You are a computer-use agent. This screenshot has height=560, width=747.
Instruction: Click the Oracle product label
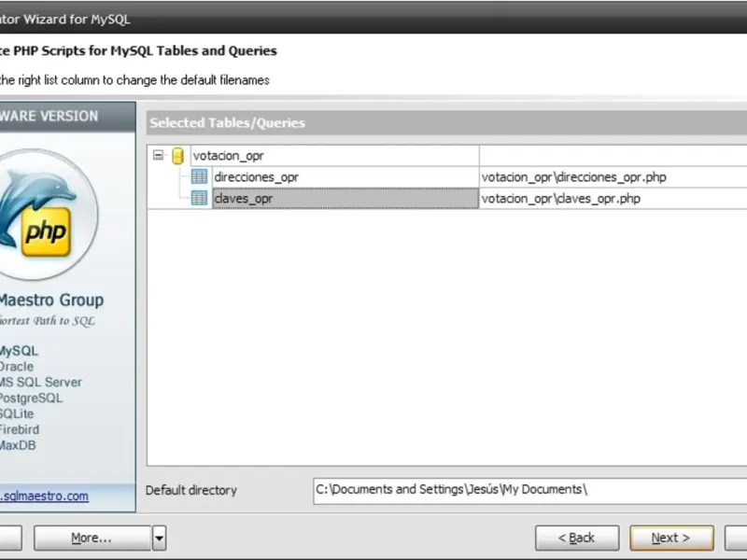pos(17,367)
